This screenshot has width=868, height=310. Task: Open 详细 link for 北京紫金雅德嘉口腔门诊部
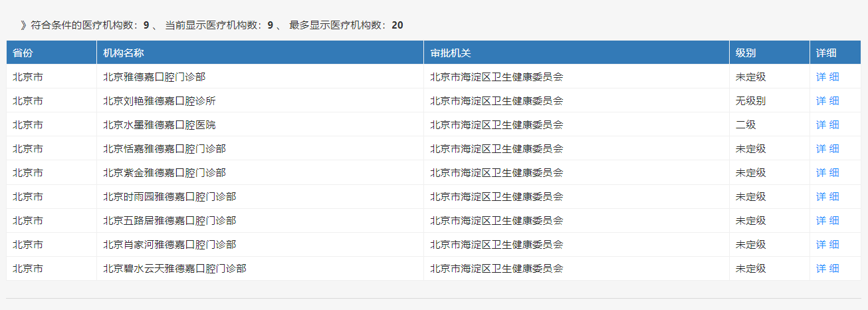[x=827, y=172]
